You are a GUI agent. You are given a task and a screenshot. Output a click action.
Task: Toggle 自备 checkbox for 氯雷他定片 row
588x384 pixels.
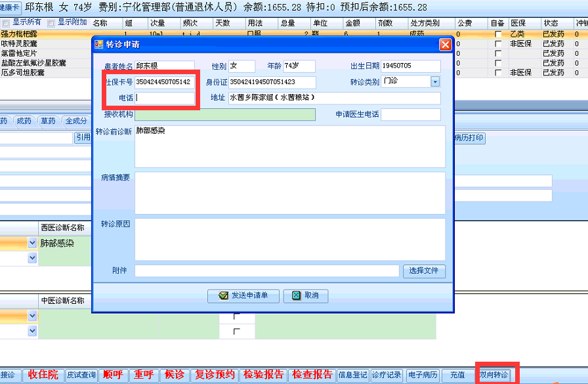(498, 54)
